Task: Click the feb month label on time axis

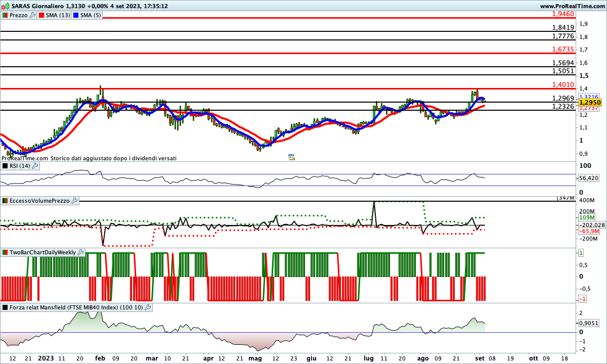Action: click(x=100, y=357)
